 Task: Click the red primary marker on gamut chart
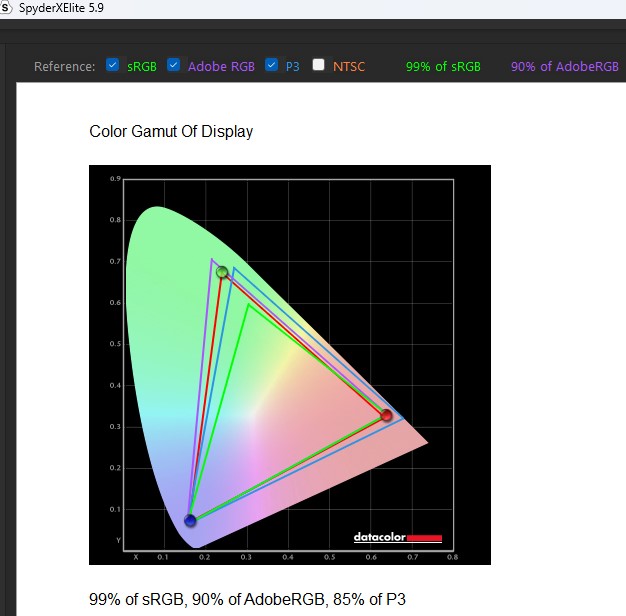(387, 415)
